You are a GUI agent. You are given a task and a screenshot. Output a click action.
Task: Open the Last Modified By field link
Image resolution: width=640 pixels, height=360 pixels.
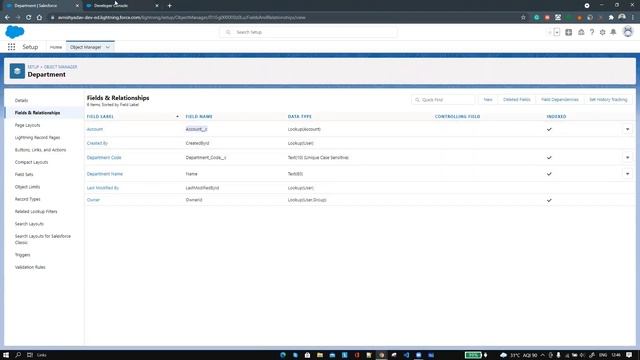pyautogui.click(x=103, y=188)
